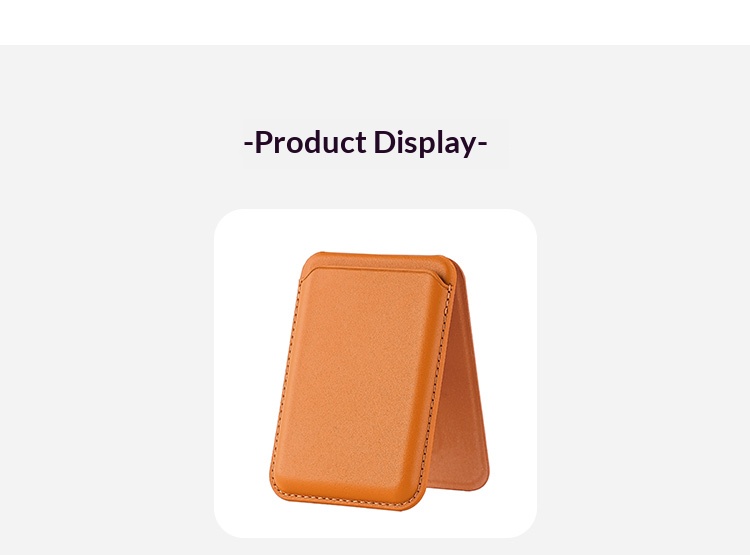
Task: Click the word "Display" in the heading
Action: point(425,143)
